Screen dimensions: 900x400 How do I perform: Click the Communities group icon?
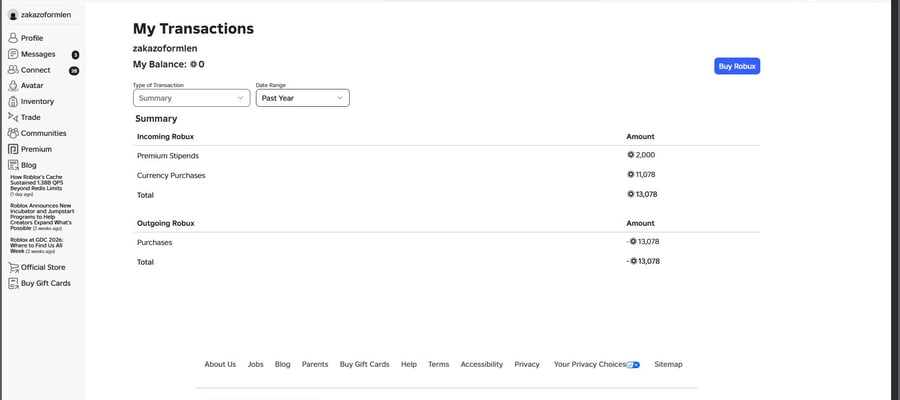(13, 133)
